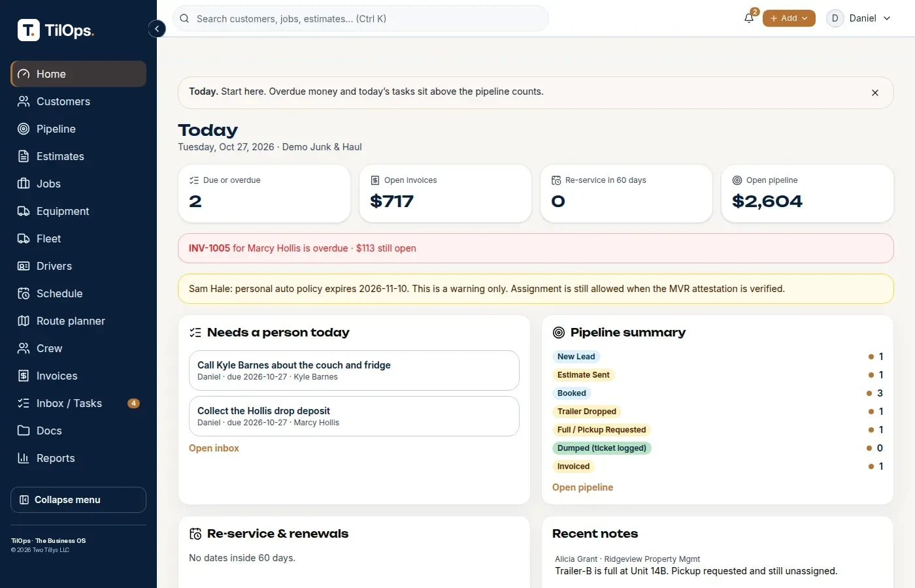Select the Booked pipeline stage
The height and width of the screenshot is (588, 915).
pyautogui.click(x=571, y=393)
